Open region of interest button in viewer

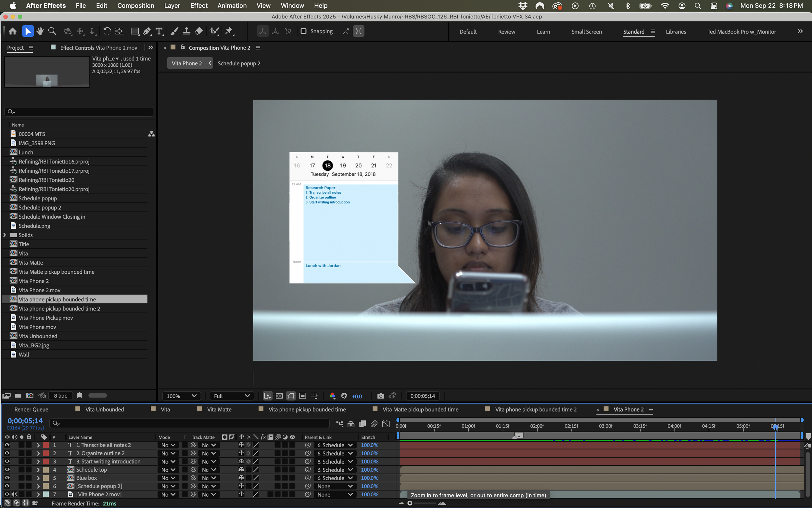[x=302, y=396]
